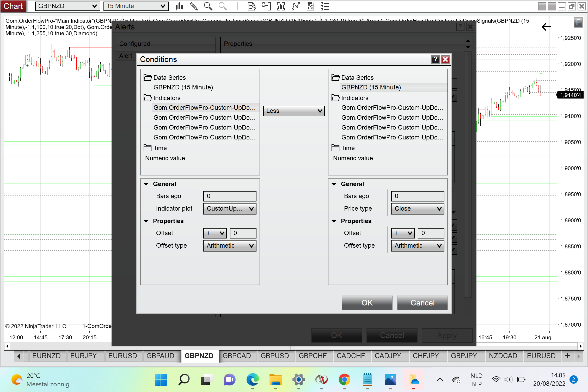Click the help icon in the Alerts window
This screenshot has width=588, height=392.
(460, 27)
